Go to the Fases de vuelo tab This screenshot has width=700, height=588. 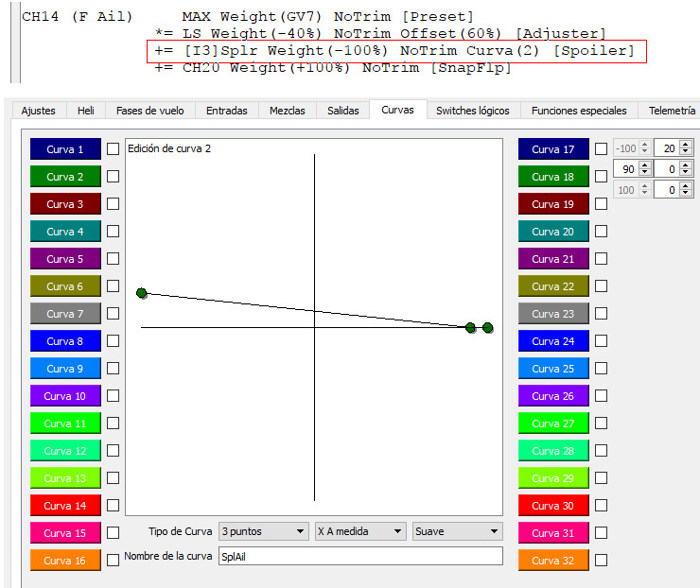point(149,111)
